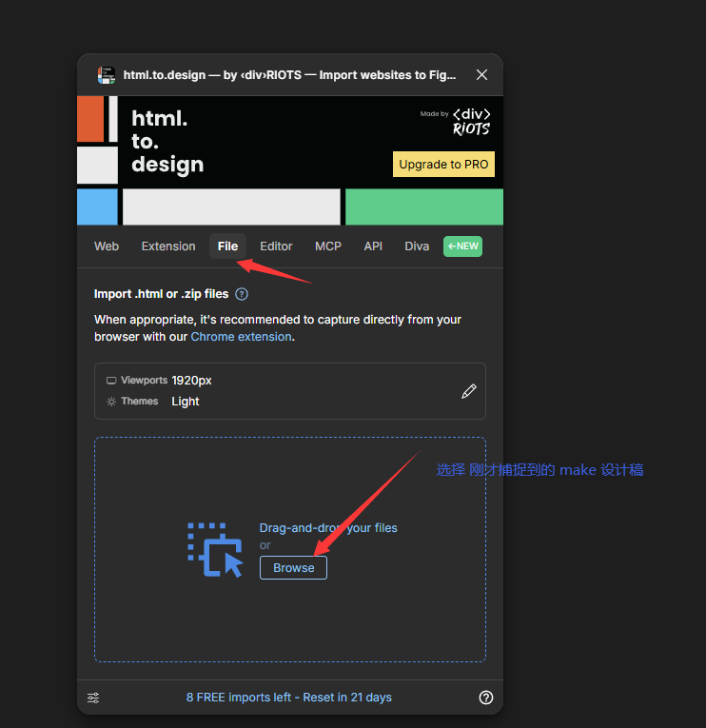Open help icon next to Import files heading
The image size is (706, 728).
(x=242, y=294)
